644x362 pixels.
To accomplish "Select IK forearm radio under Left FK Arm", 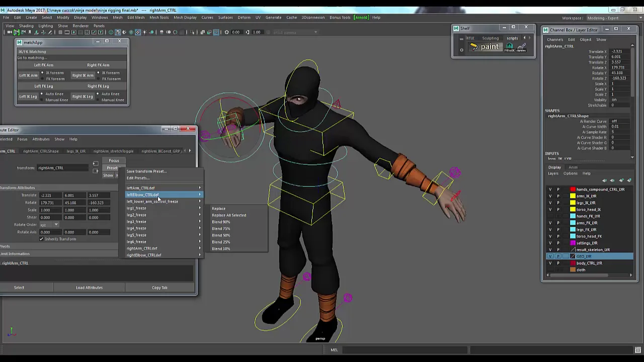I will pyautogui.click(x=43, y=72).
